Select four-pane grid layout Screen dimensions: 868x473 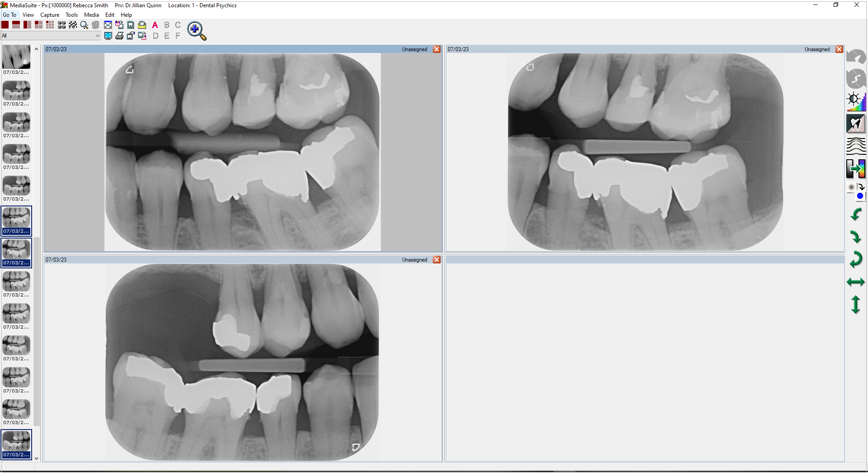point(39,25)
